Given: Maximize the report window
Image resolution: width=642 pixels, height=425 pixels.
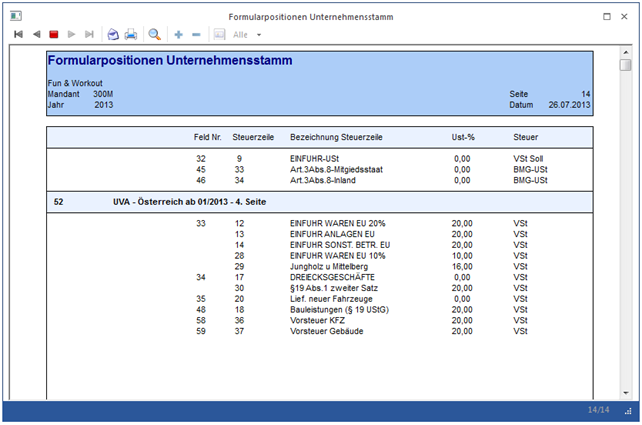Looking at the screenshot, I should click(x=607, y=15).
